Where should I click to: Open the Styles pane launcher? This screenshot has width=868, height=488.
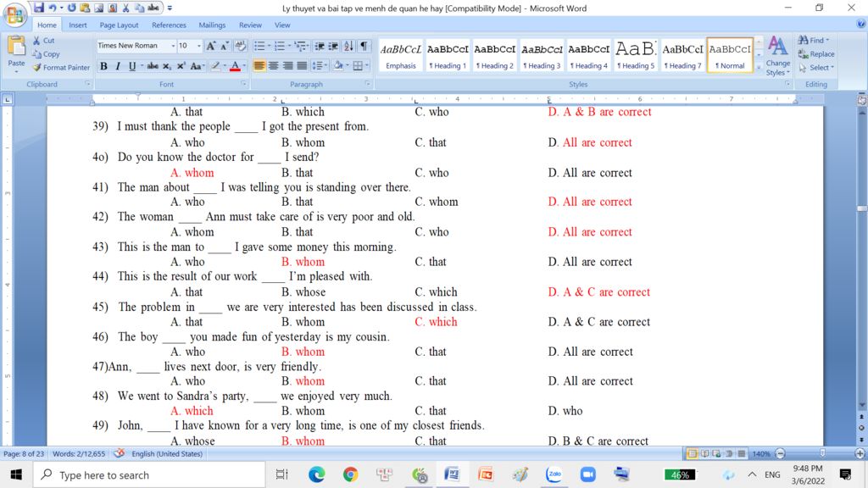pyautogui.click(x=787, y=84)
